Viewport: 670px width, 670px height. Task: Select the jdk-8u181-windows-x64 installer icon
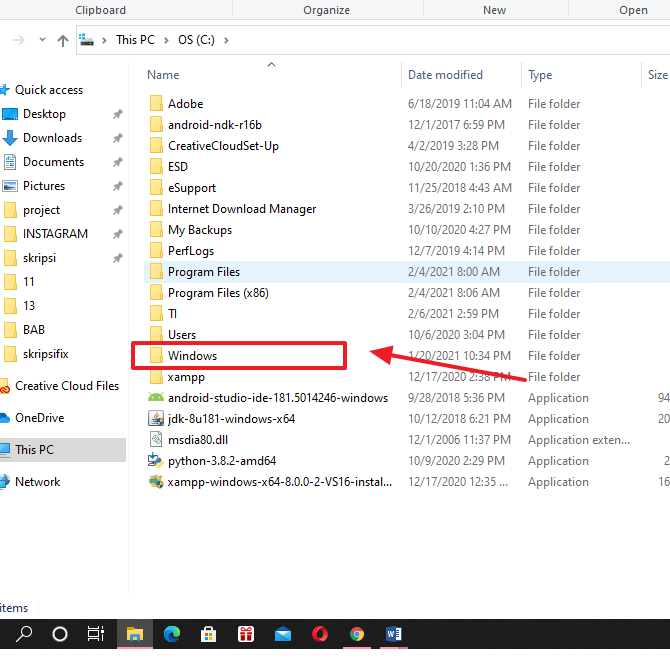tap(156, 418)
